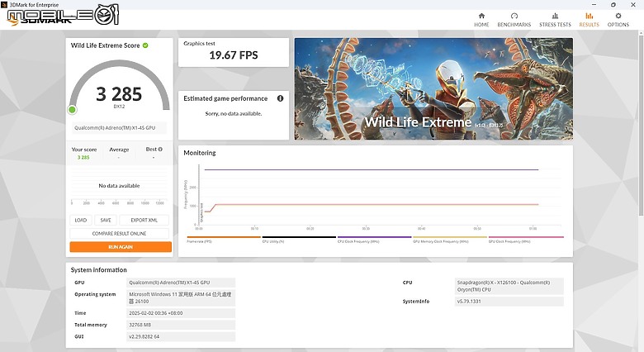Image resolution: width=644 pixels, height=352 pixels.
Task: Click the Snapdragon X CPU value
Action: (509, 286)
